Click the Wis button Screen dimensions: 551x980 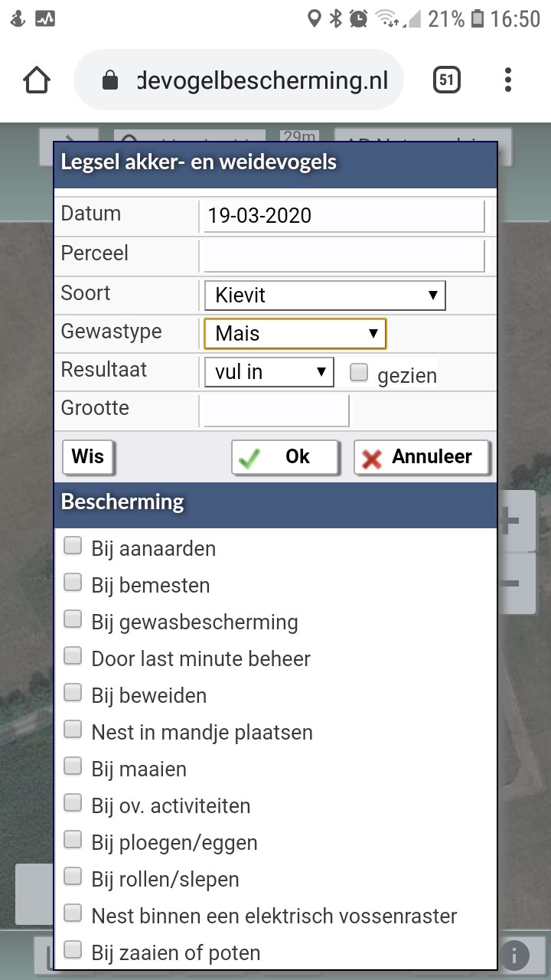(87, 457)
